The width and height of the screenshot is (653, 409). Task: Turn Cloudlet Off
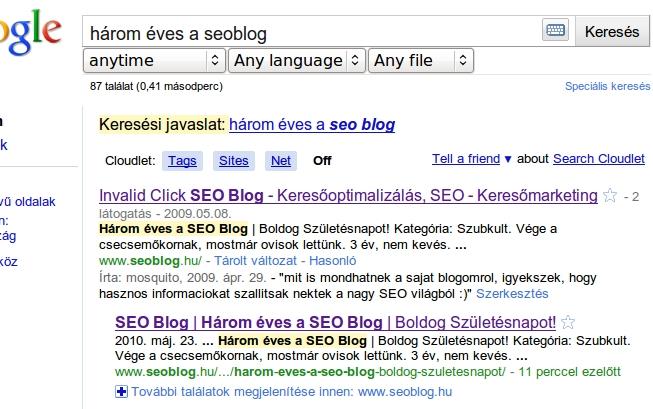coord(322,161)
